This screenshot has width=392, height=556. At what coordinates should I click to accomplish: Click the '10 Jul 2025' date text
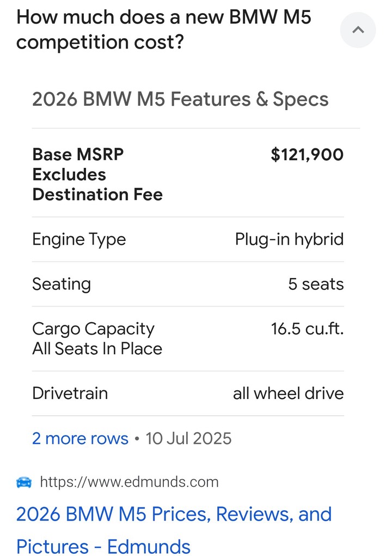(x=188, y=438)
